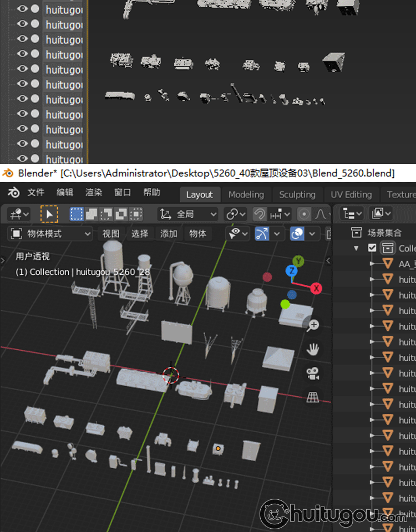
Task: Switch to the Sculpting workspace tab
Action: click(x=297, y=195)
